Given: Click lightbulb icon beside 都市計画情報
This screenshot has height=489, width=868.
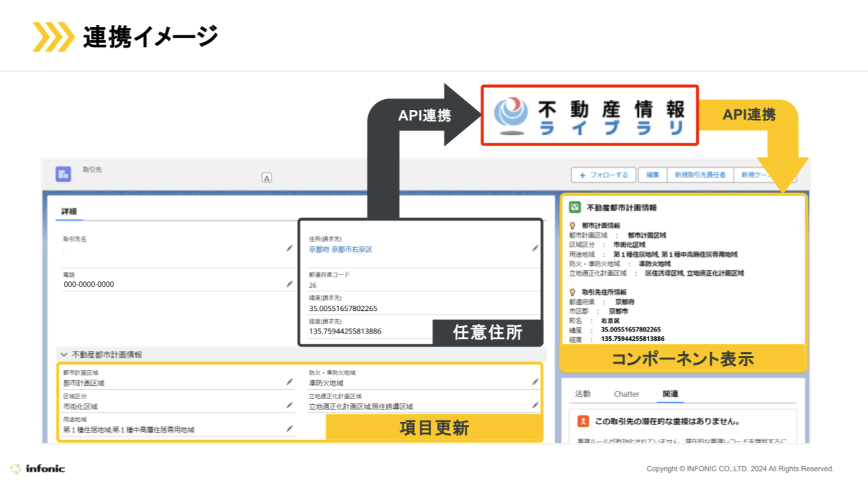Looking at the screenshot, I should point(573,225).
